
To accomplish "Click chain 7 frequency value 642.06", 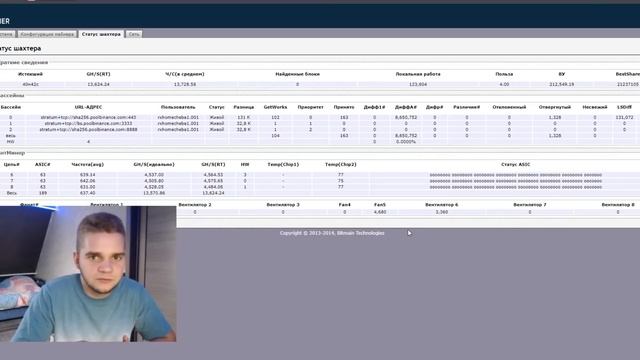I will coord(88,181).
